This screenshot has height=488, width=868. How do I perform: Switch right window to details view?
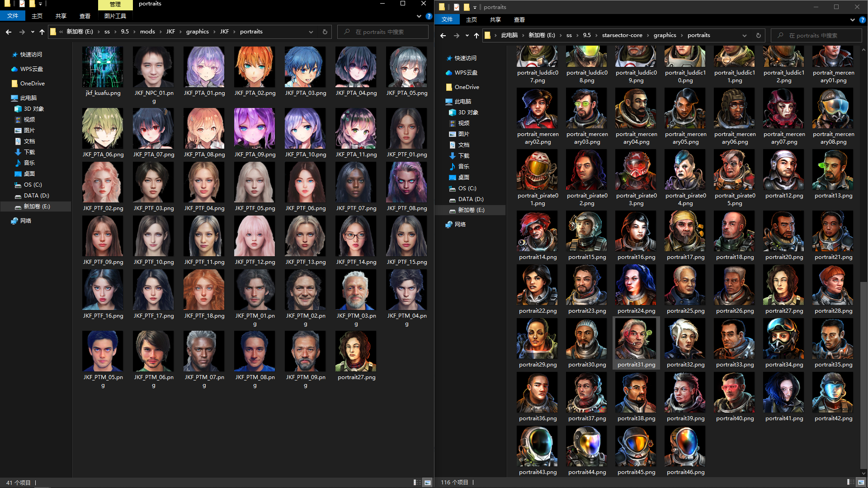point(850,483)
